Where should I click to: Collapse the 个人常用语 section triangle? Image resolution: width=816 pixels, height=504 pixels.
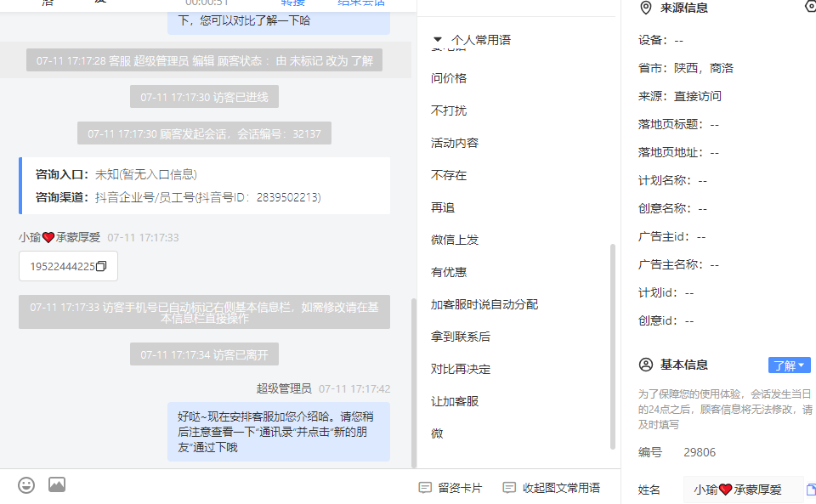[x=438, y=40]
